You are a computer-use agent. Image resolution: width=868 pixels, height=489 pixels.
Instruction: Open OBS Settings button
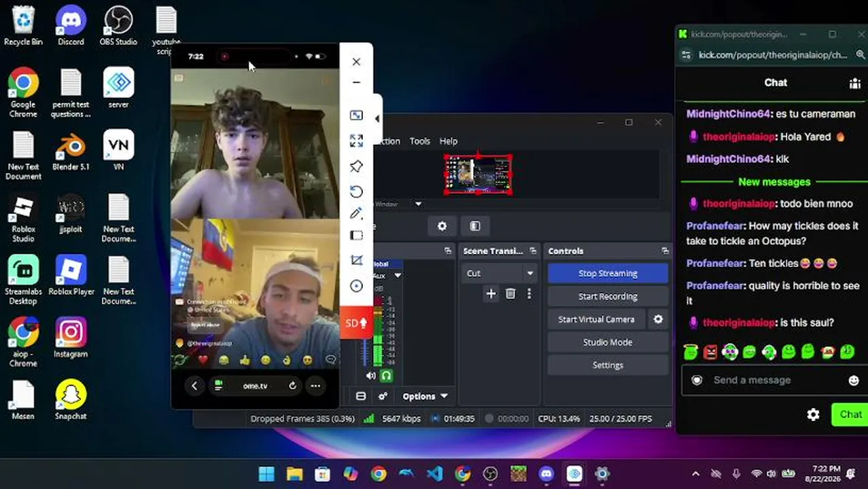pyautogui.click(x=608, y=365)
